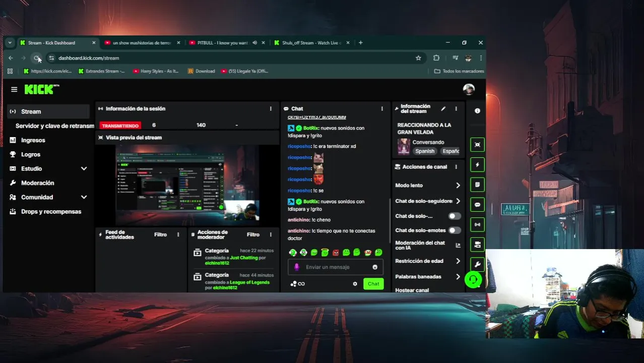
Task: Open the profile avatar menu in Kick
Action: click(469, 89)
